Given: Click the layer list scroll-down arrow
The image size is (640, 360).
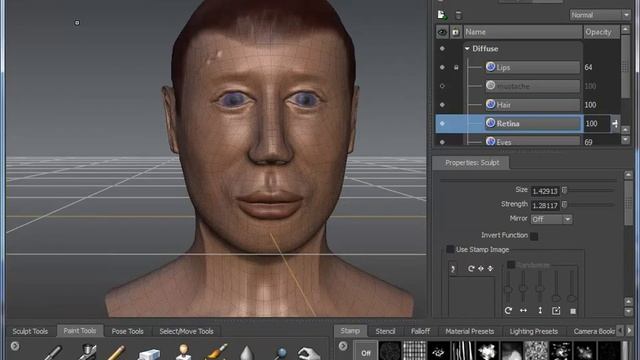Looking at the screenshot, I should click(625, 139).
